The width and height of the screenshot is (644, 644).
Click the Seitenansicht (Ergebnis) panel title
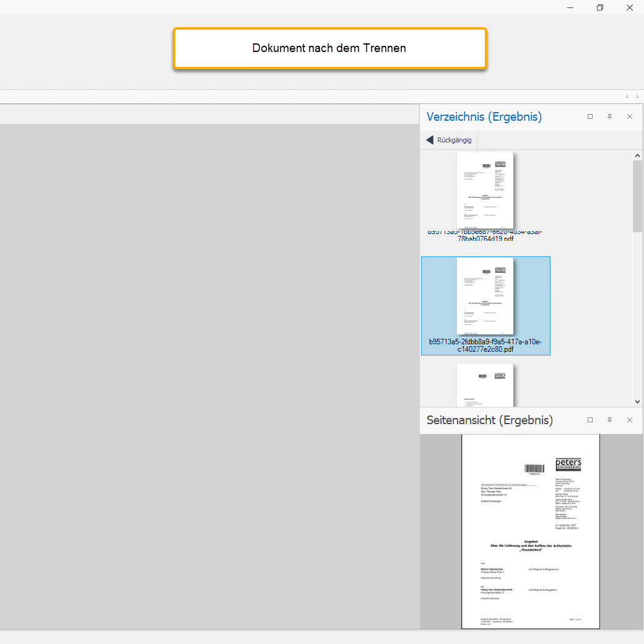[x=489, y=420]
